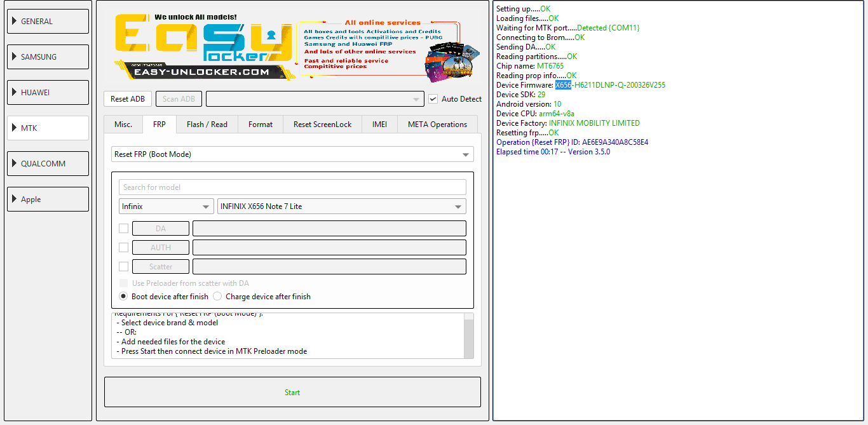
Task: Open the Flash / Read tab
Action: click(207, 125)
